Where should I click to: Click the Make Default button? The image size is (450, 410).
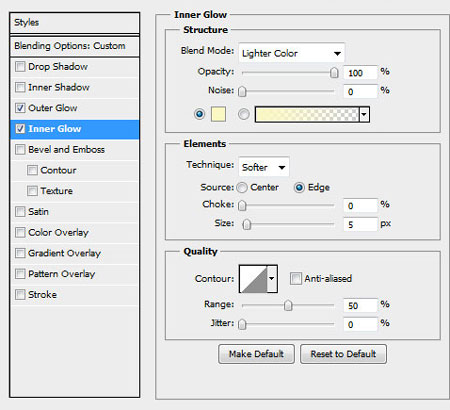tap(256, 354)
